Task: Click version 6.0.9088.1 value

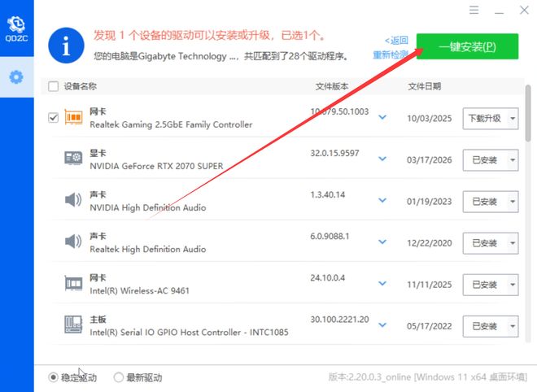Action: click(330, 236)
